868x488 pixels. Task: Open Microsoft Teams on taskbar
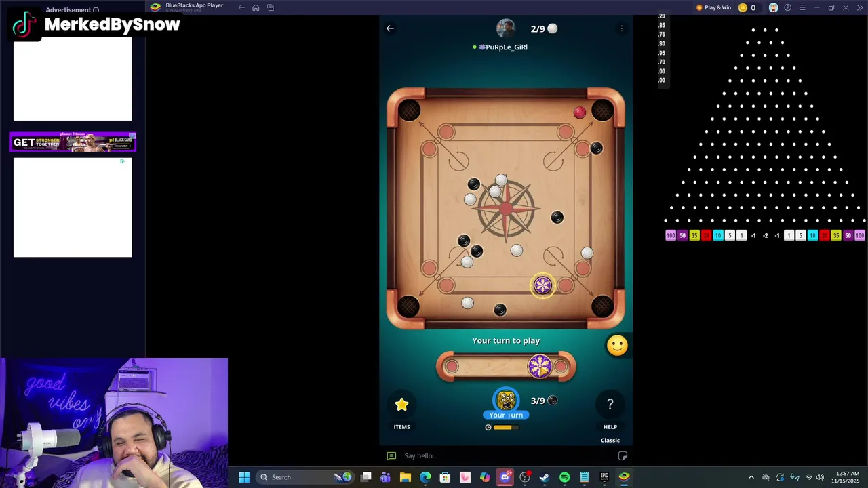click(385, 477)
